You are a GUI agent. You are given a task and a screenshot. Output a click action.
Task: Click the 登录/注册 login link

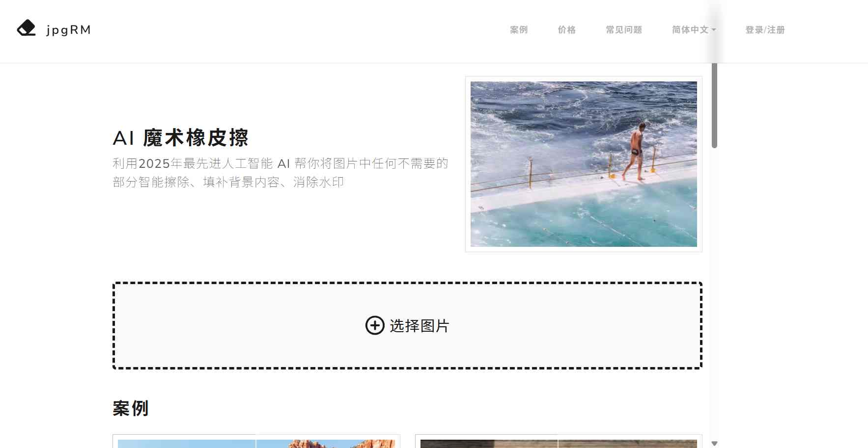(x=765, y=30)
